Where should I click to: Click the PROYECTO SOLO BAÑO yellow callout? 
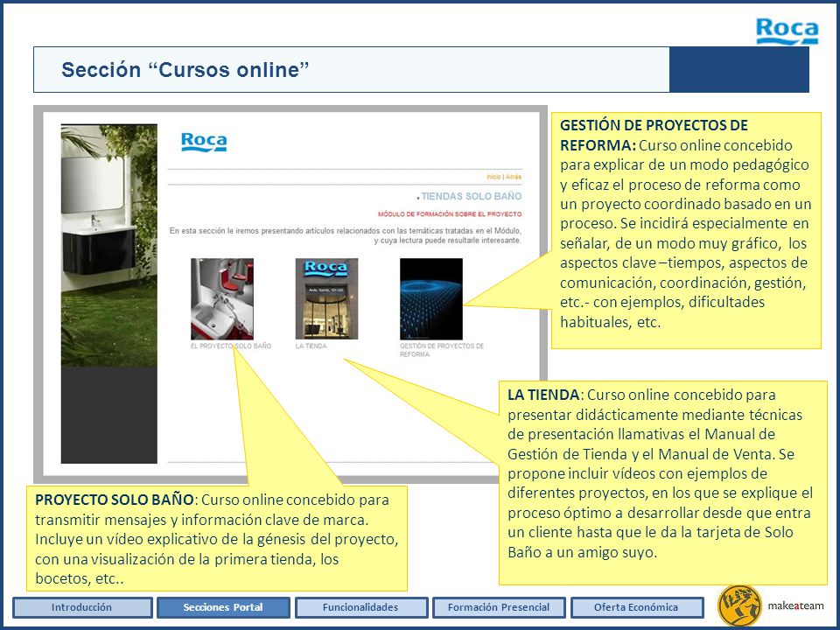click(x=217, y=538)
